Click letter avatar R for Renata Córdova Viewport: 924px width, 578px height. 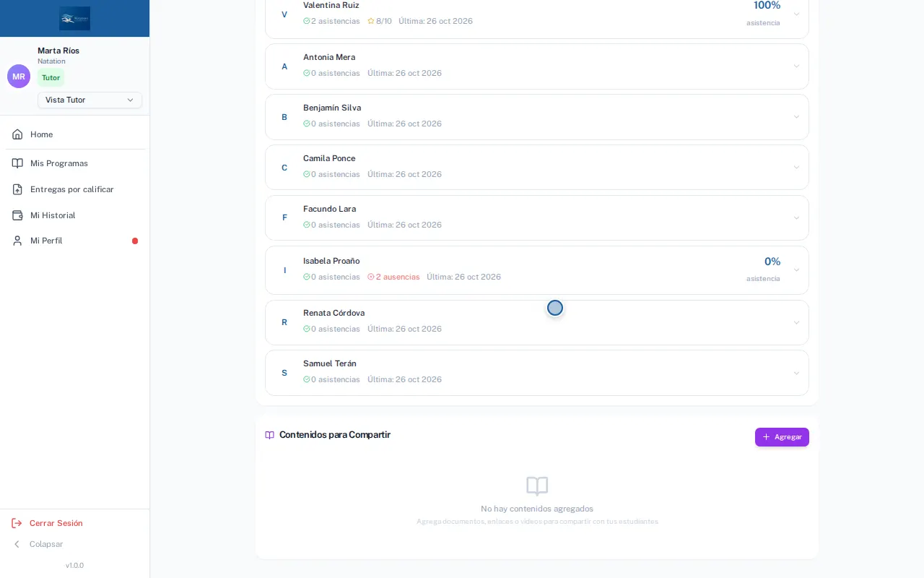click(x=284, y=322)
